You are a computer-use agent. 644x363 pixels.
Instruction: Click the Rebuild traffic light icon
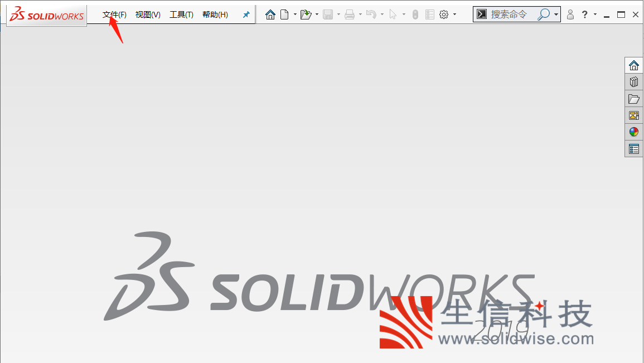click(415, 15)
